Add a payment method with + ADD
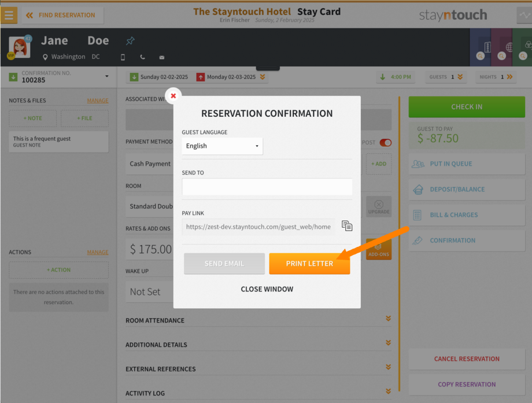The height and width of the screenshot is (403, 532). (x=379, y=164)
